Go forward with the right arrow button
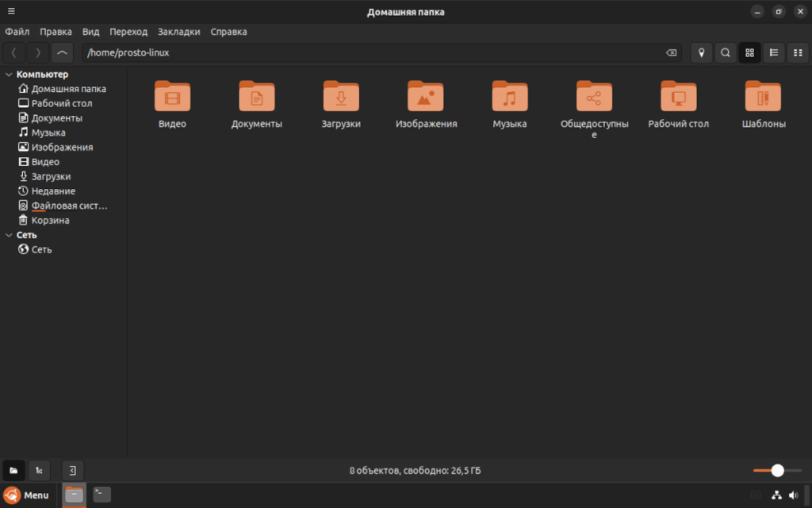 pos(38,52)
